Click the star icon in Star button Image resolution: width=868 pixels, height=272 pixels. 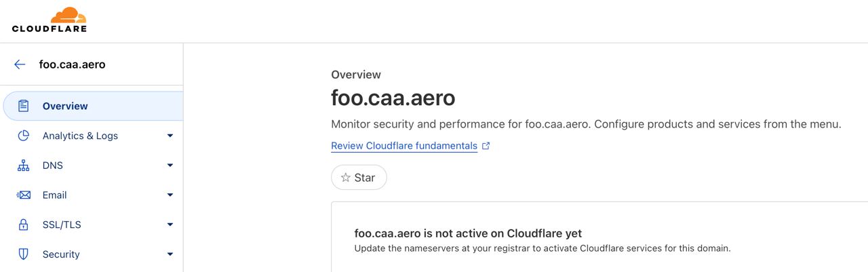(346, 178)
